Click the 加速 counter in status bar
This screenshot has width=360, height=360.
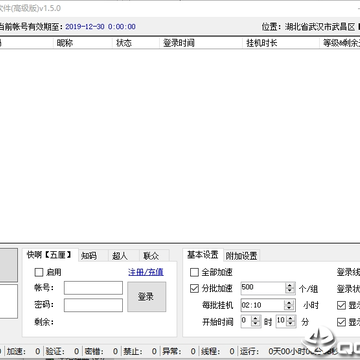point(23,351)
